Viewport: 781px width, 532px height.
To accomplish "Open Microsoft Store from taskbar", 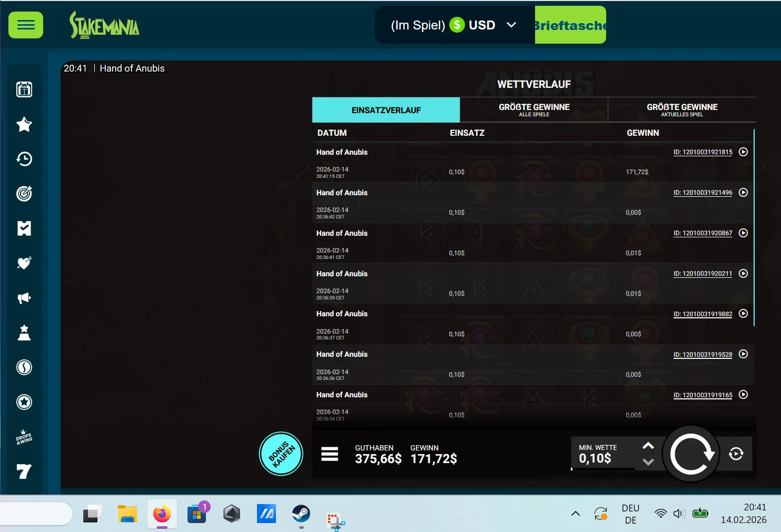I will pos(197,514).
